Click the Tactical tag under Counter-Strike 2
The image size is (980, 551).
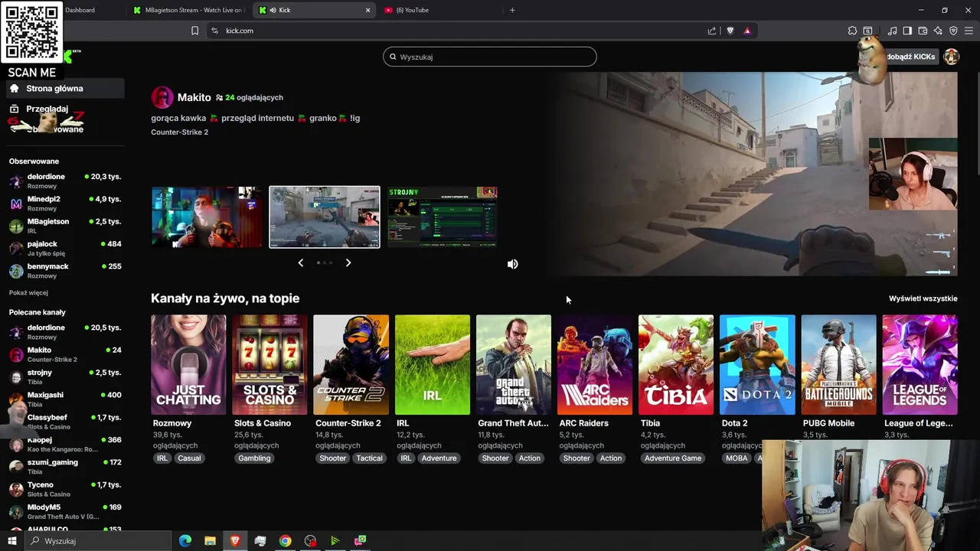coord(369,458)
